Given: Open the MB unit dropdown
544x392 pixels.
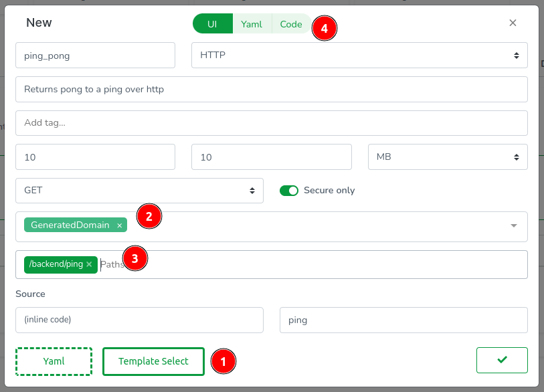Looking at the screenshot, I should [448, 157].
